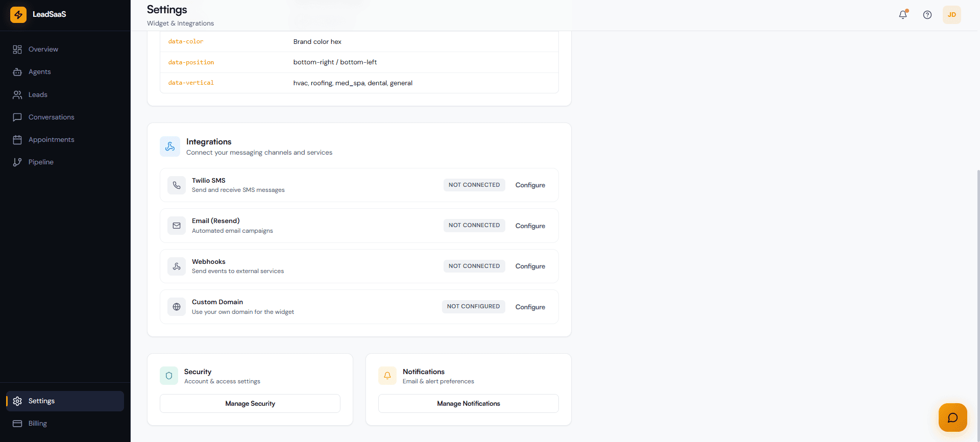Click 'hvac, roofing, med_spa, dental, general' text
This screenshot has height=442, width=980.
click(353, 83)
